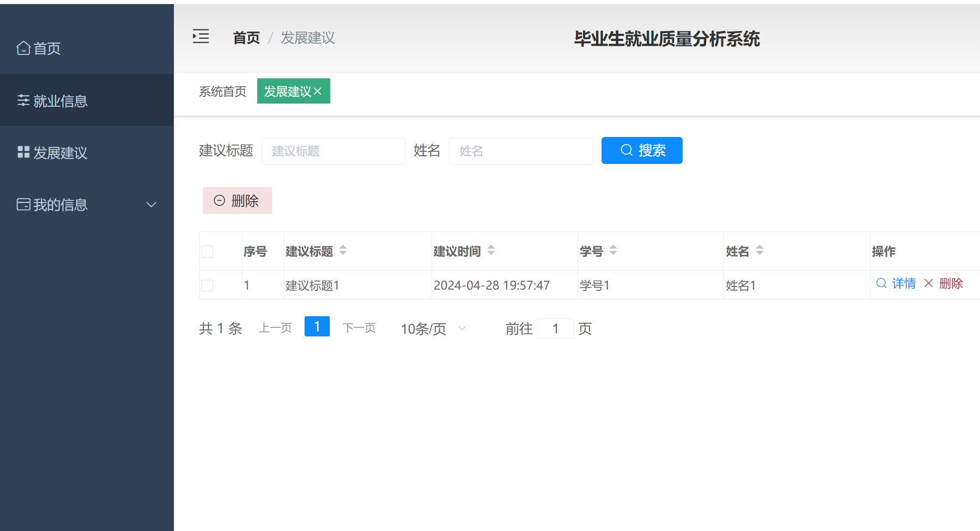Sort by 建议时间 column arrows
980x531 pixels.
point(491,250)
